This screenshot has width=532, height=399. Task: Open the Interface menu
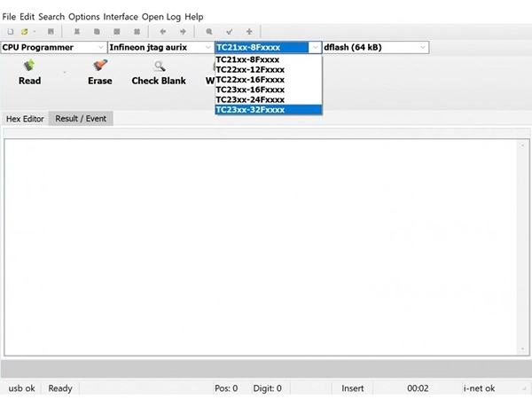pos(121,17)
